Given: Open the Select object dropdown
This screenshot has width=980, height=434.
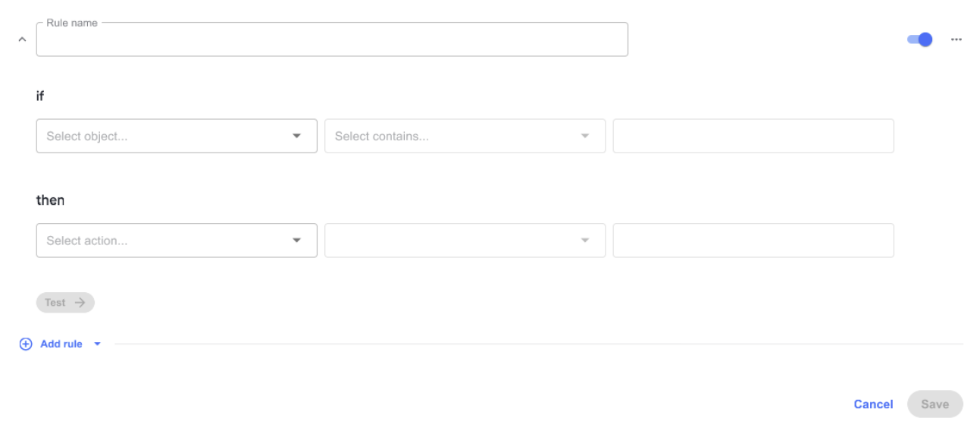Looking at the screenshot, I should tap(177, 136).
